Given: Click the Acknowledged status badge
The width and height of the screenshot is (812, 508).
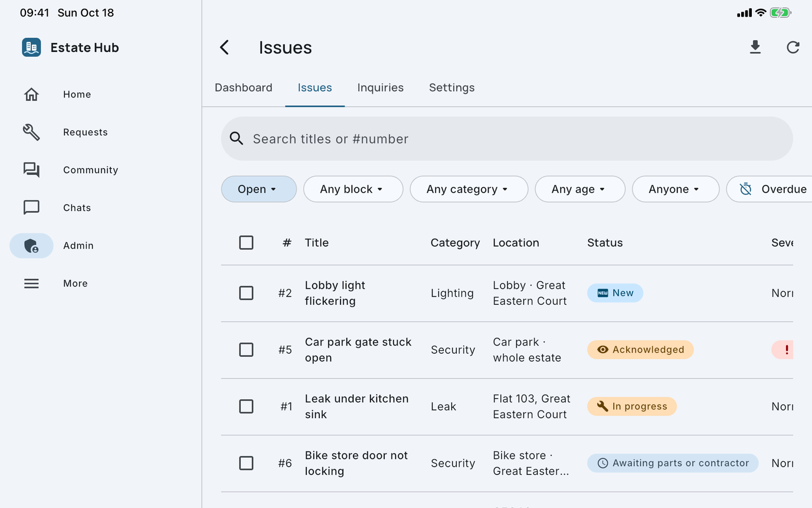Looking at the screenshot, I should [x=640, y=350].
